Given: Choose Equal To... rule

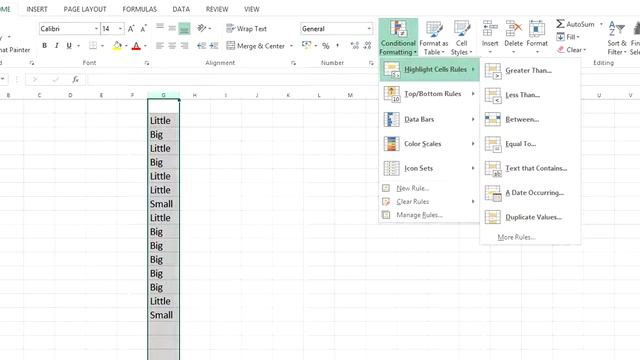Looking at the screenshot, I should pyautogui.click(x=530, y=144).
